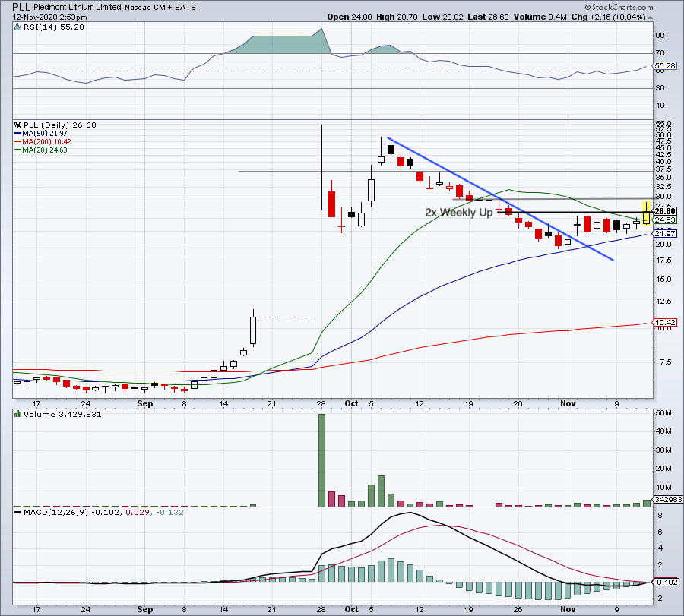This screenshot has width=684, height=616.
Task: Click the 'Volume 3.4M' header value
Action: (540, 17)
